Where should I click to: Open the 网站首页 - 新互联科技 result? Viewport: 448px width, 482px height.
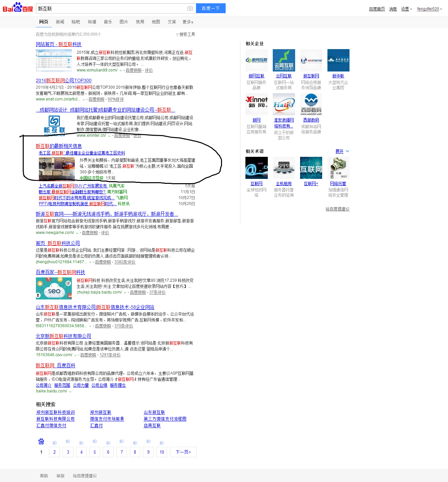click(x=59, y=44)
